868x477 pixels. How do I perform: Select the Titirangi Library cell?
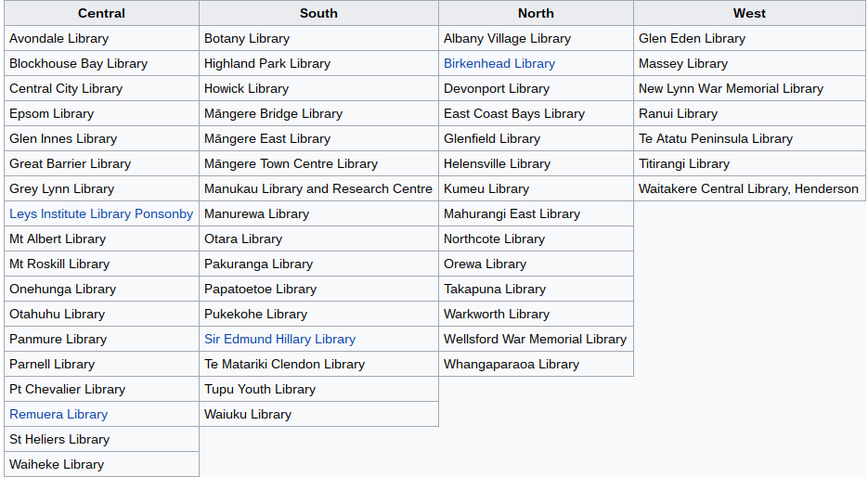[x=749, y=164]
